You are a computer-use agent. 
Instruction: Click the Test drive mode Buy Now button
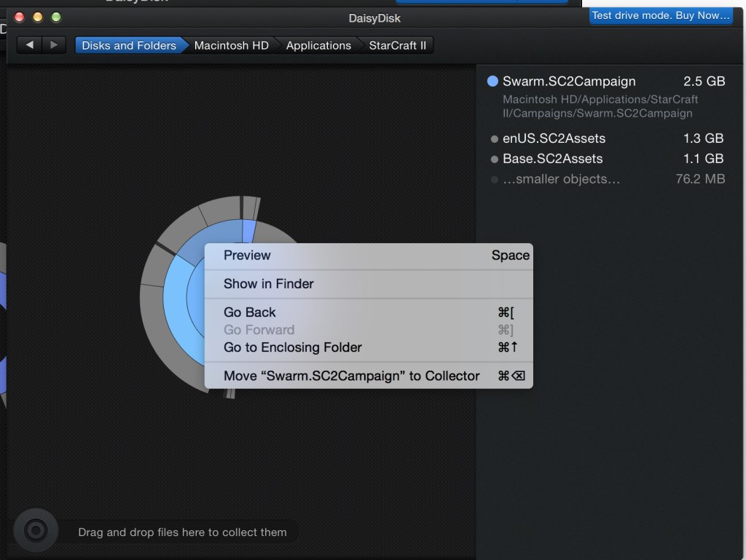coord(660,15)
